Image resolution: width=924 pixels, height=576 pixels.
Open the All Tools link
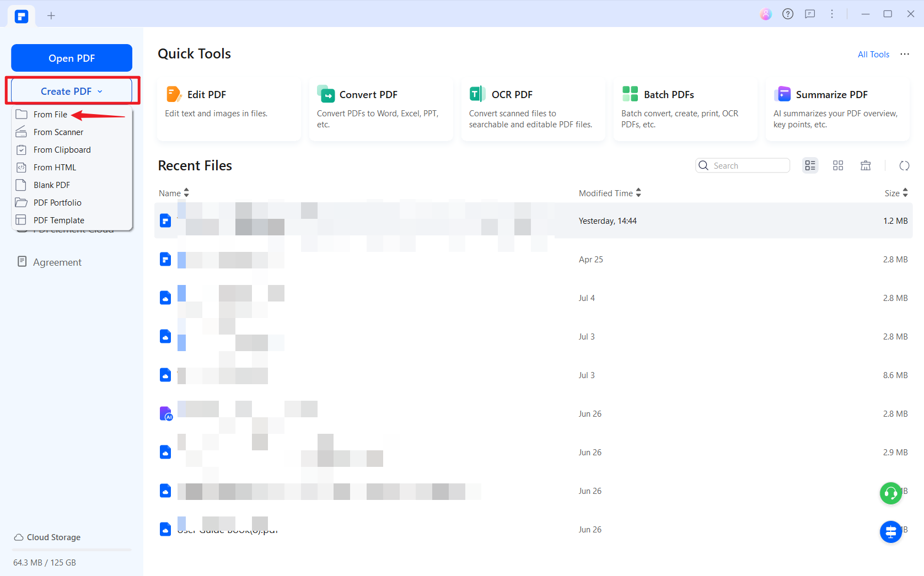(874, 54)
